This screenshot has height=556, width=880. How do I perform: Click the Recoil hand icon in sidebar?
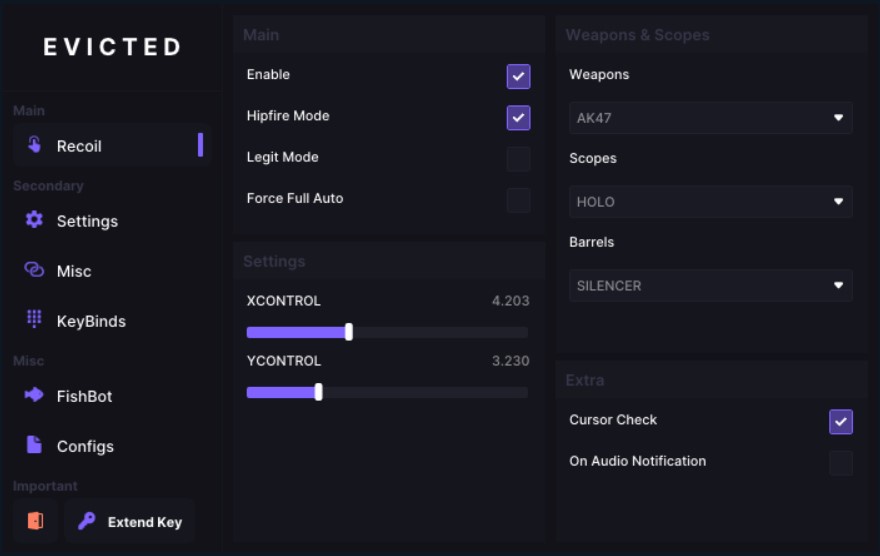click(35, 146)
